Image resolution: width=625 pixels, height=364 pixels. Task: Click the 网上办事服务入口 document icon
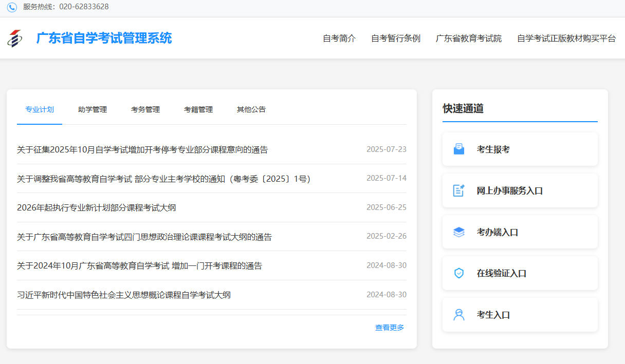pyautogui.click(x=458, y=190)
